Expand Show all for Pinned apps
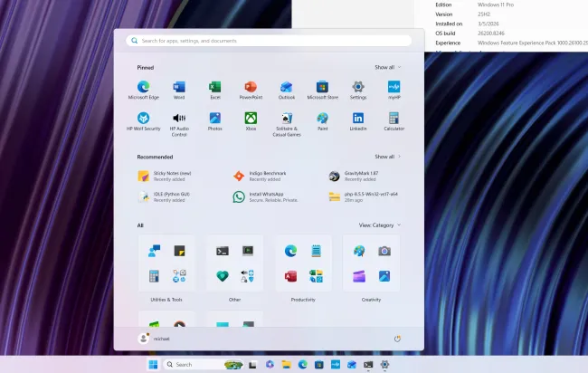This screenshot has height=373, width=588. [388, 67]
